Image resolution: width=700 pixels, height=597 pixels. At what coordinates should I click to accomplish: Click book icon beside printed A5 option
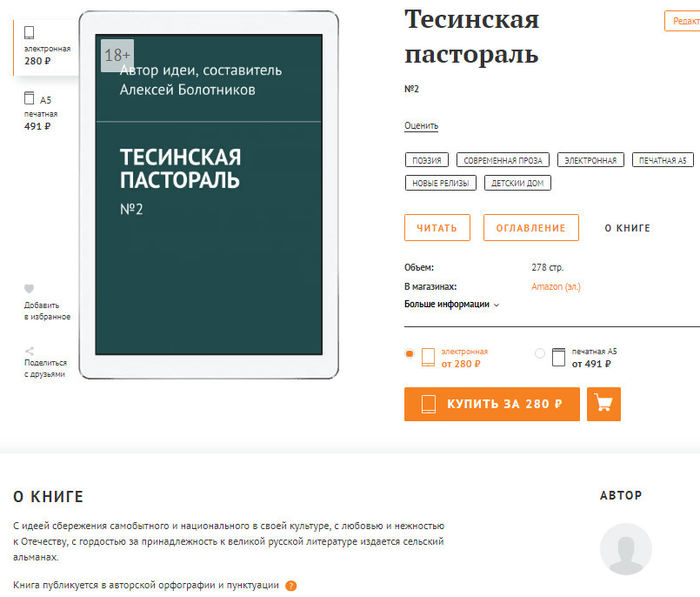click(x=558, y=358)
